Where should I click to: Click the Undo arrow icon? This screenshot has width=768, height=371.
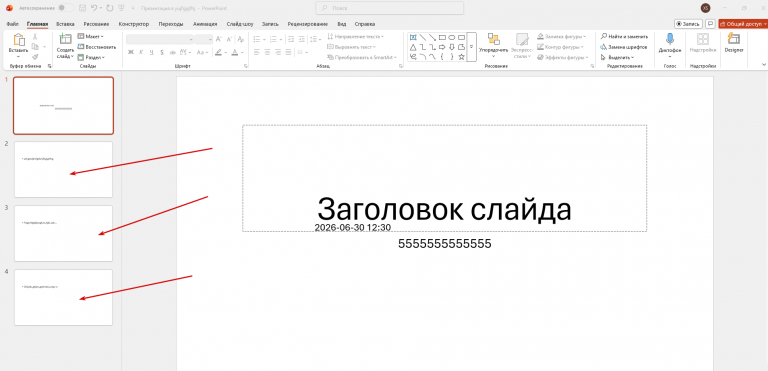coord(94,8)
